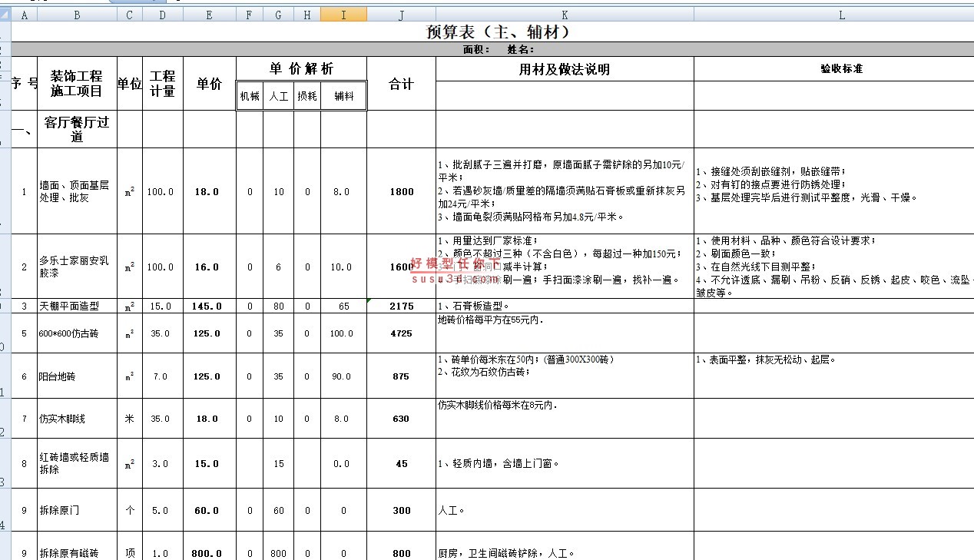This screenshot has height=560, width=974.
Task: Click the 红砖墙或轻质墙拆除 item cell
Action: pyautogui.click(x=77, y=463)
